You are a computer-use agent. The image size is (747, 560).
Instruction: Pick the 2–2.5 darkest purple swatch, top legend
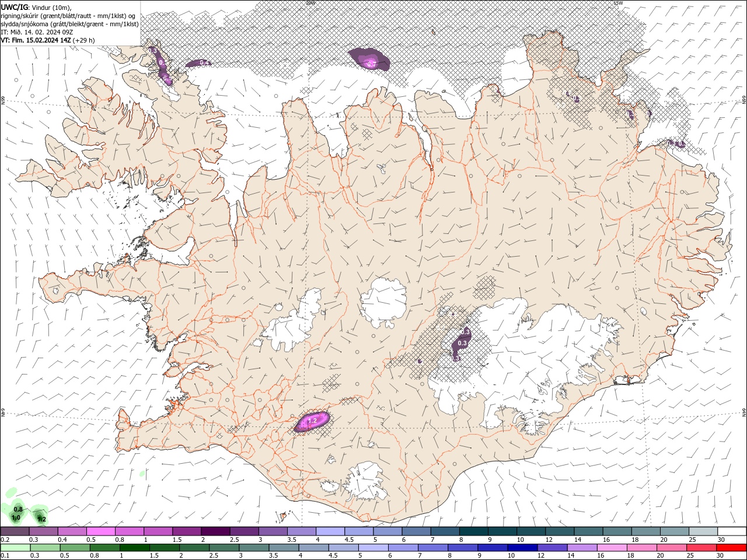215,531
